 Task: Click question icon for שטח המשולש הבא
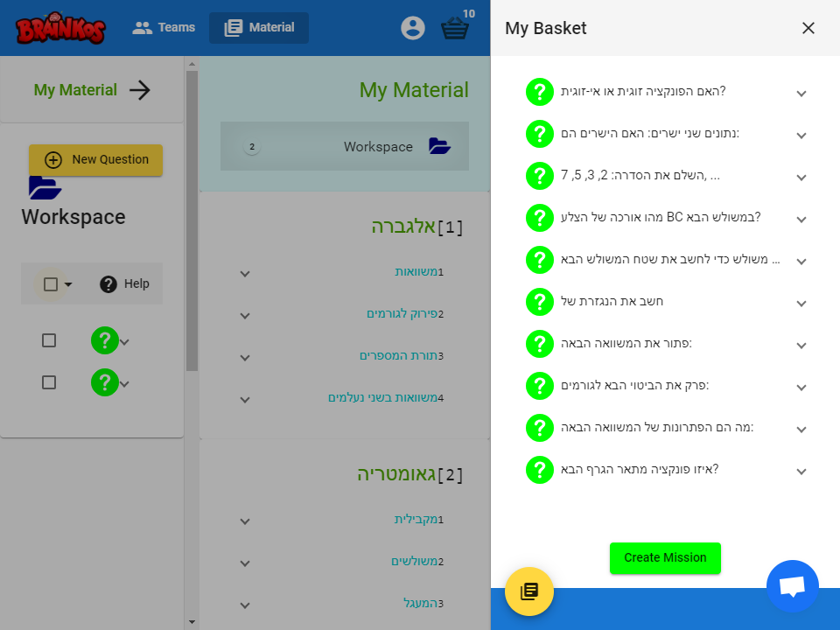coord(540,260)
